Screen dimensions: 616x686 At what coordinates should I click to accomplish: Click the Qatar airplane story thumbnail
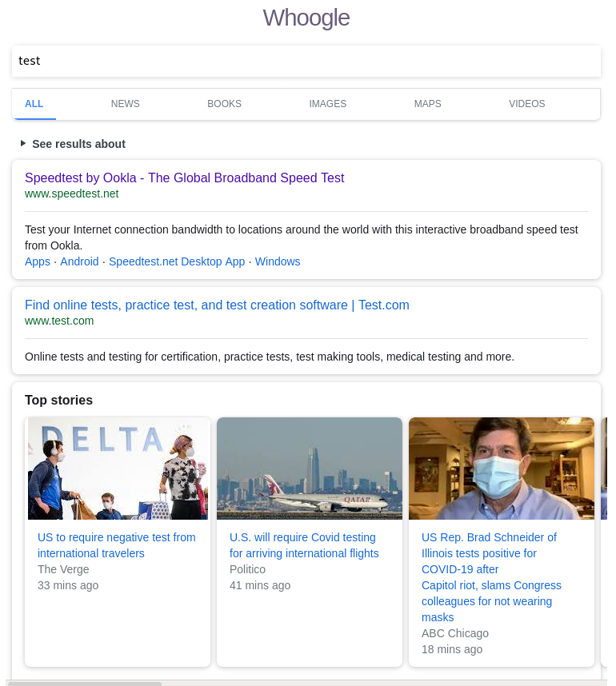(310, 469)
